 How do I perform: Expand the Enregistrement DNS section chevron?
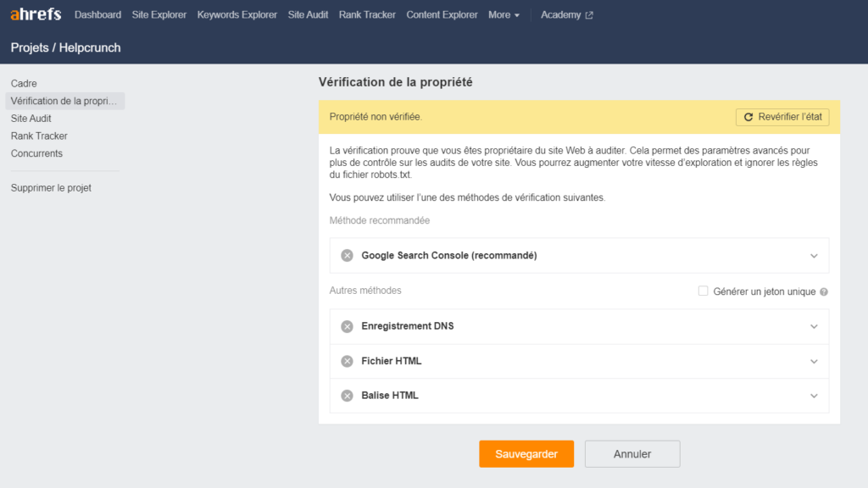814,326
